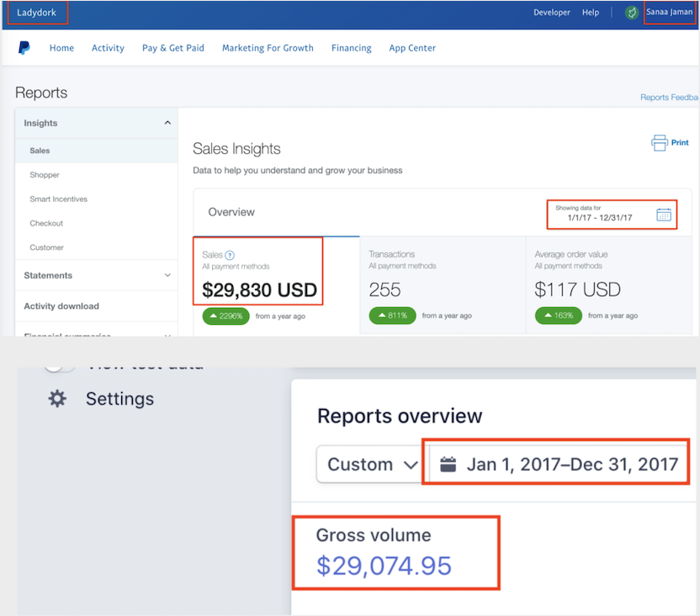Select Customer in the sidebar

[97, 247]
